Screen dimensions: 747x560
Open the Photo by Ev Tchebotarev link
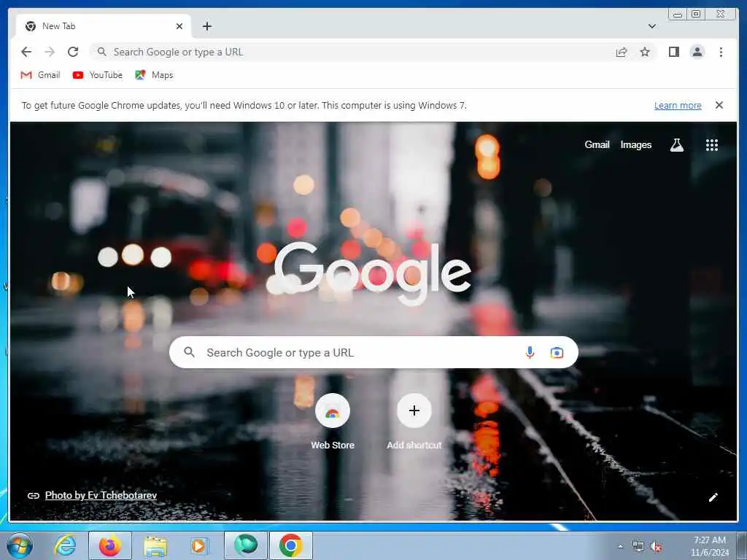[101, 495]
